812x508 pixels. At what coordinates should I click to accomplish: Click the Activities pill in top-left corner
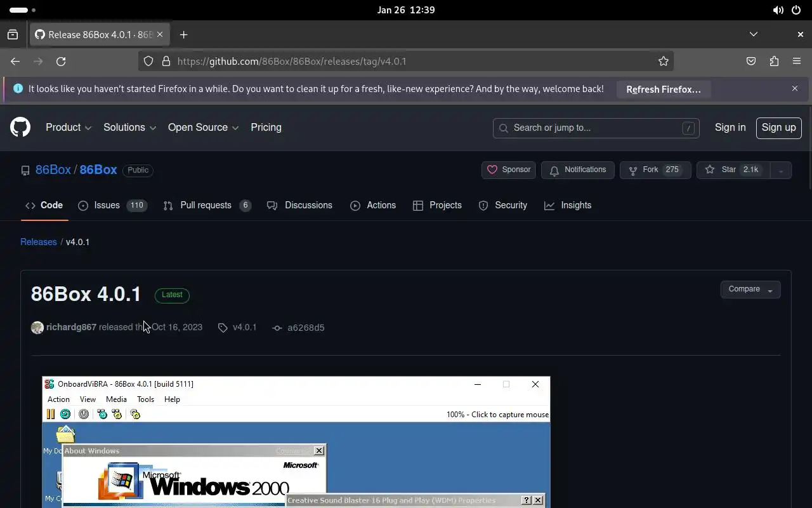[23, 10]
